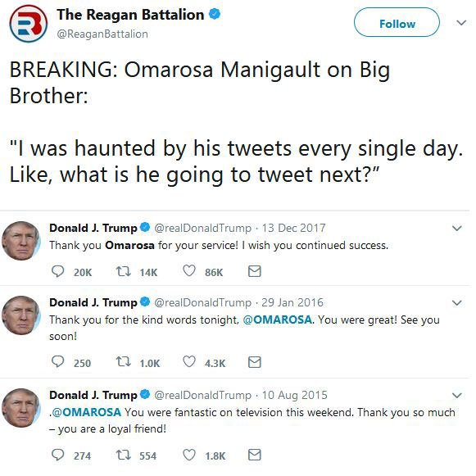The height and width of the screenshot is (476, 476).
Task: Retweet the tweet with 1.0K retweets
Action: (x=124, y=361)
